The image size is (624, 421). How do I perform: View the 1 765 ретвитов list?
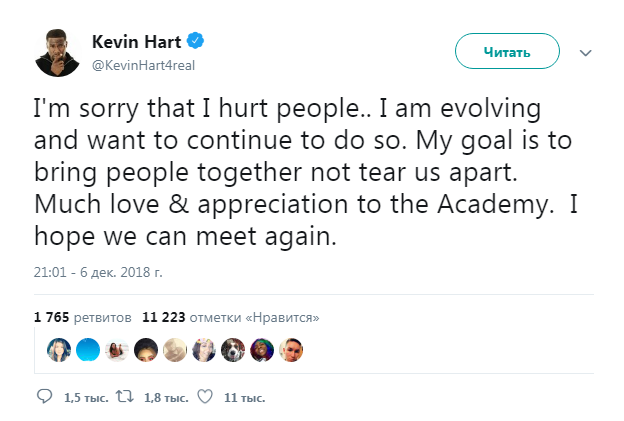point(82,317)
